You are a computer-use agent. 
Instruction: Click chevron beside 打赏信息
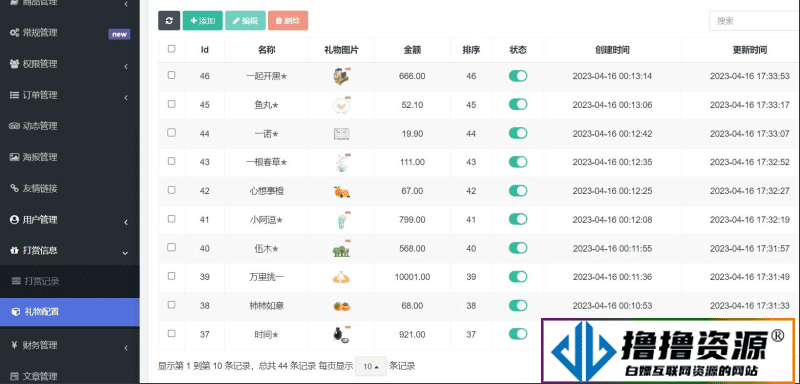point(126,253)
